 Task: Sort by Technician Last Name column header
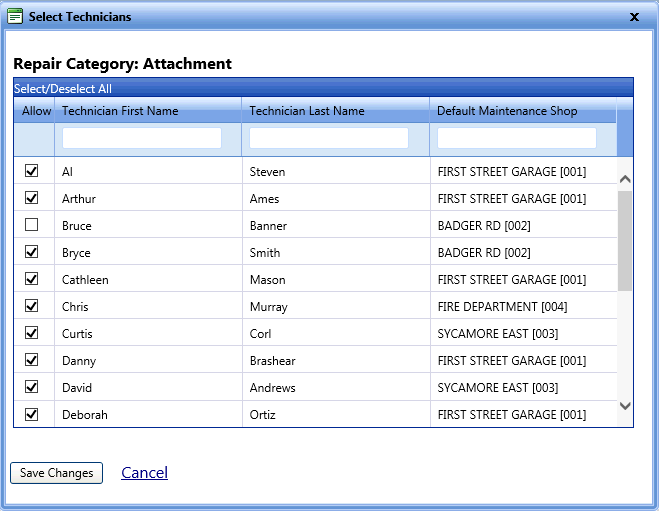coord(307,111)
